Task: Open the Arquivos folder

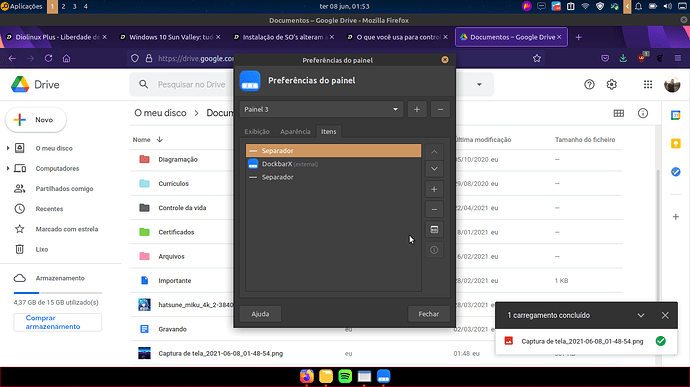Action: click(x=171, y=256)
